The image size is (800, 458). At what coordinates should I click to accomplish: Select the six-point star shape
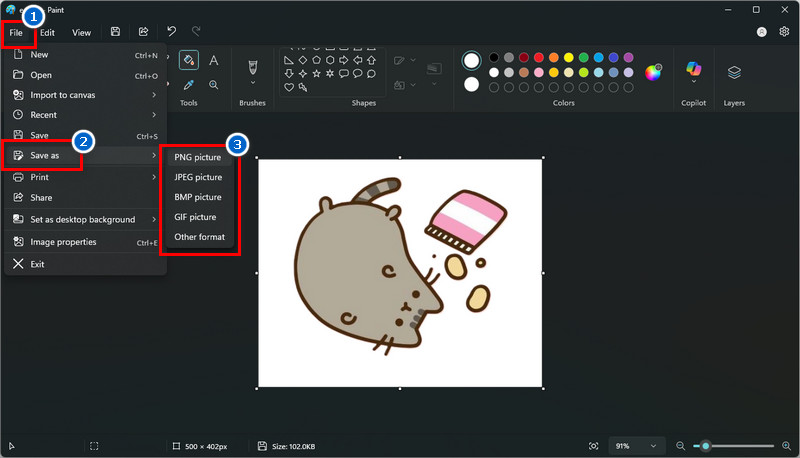(x=330, y=73)
